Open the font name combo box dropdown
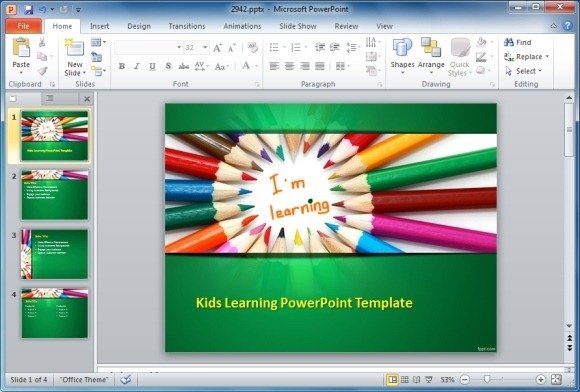The height and width of the screenshot is (392, 580). [x=179, y=48]
